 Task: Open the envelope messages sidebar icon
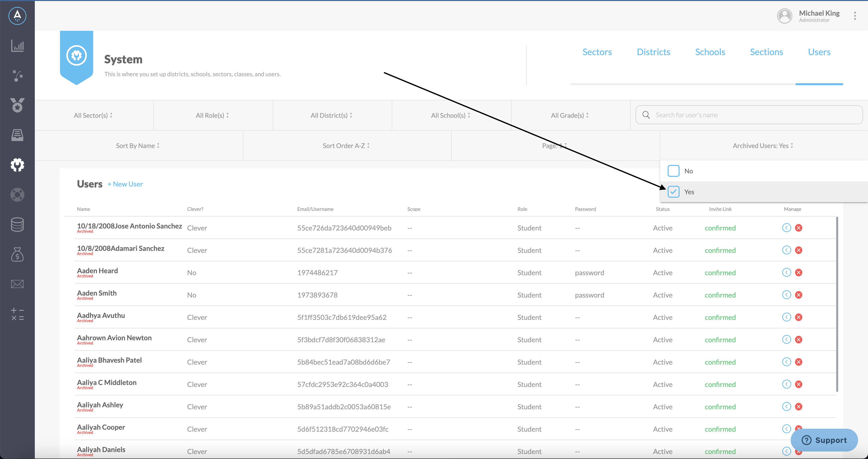tap(17, 284)
